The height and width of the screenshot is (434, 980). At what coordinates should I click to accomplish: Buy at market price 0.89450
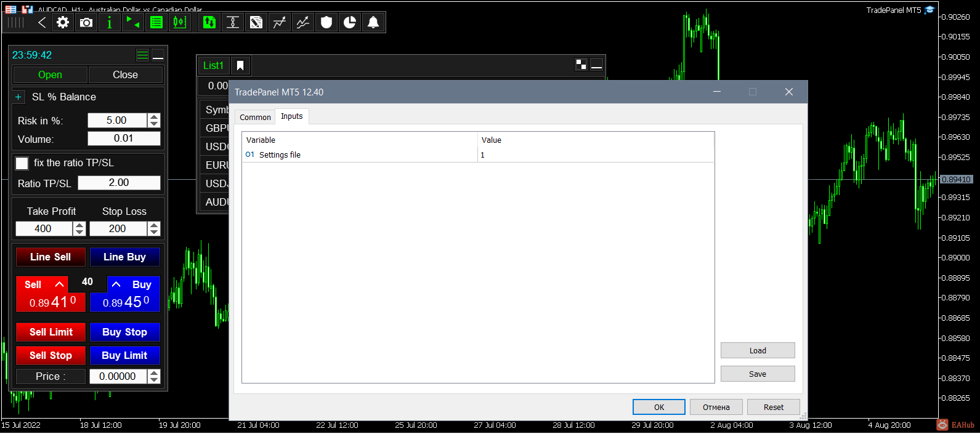click(125, 302)
